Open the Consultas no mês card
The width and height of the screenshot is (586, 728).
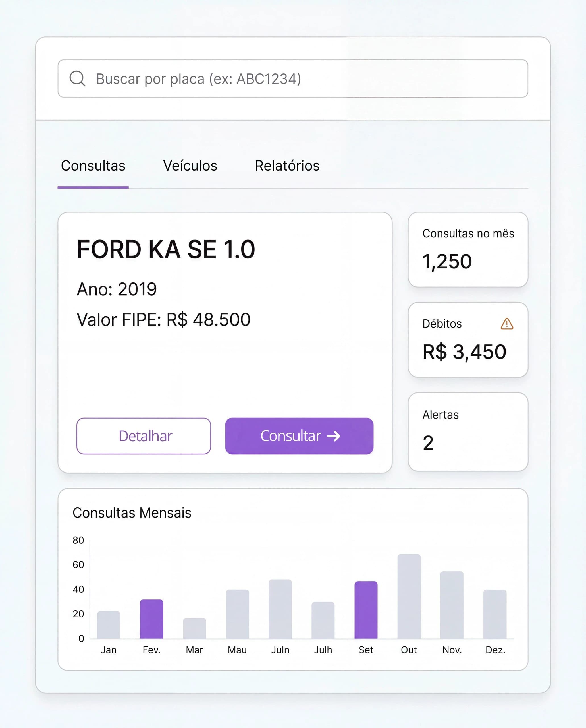click(468, 250)
